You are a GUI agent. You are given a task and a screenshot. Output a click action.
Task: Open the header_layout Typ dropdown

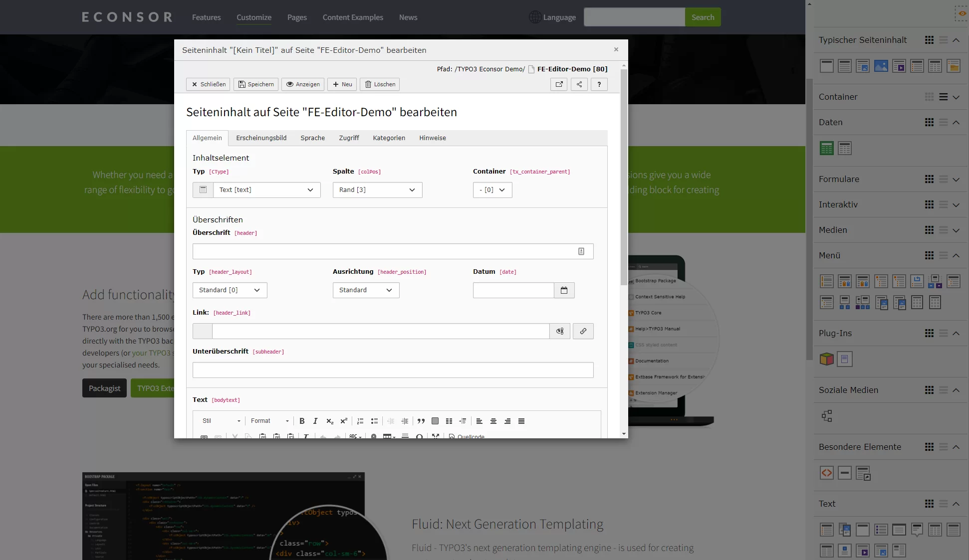229,289
